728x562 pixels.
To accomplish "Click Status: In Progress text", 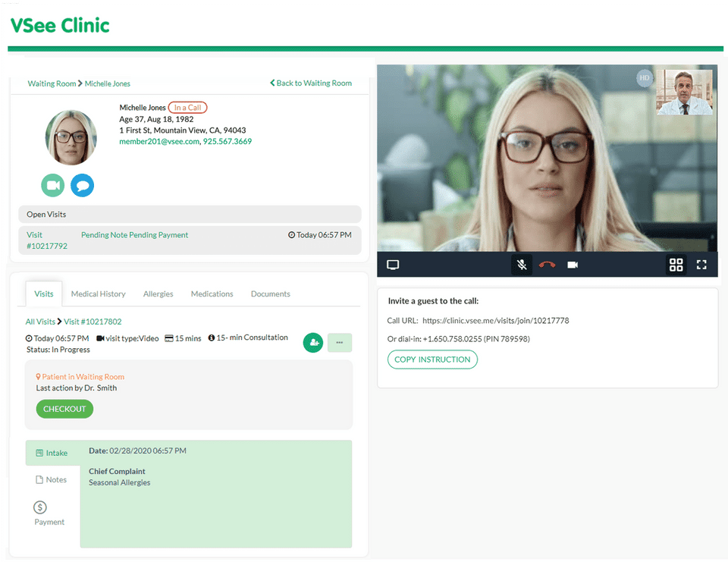I will (58, 350).
